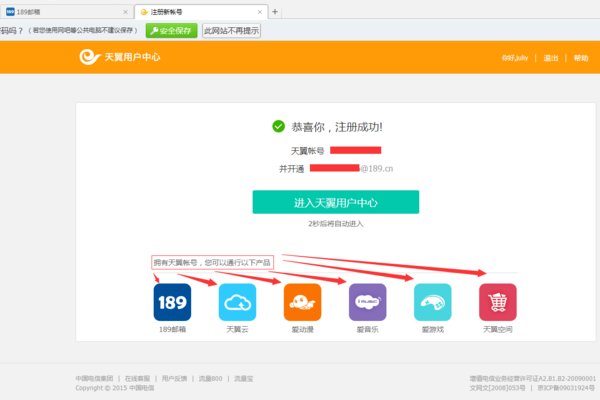Open the 帮助 help link
The width and height of the screenshot is (600, 400).
tap(580, 58)
